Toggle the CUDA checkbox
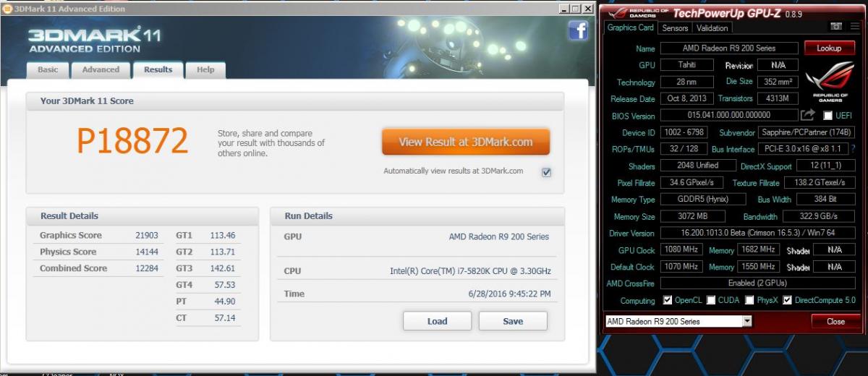The width and height of the screenshot is (868, 376). coord(712,300)
